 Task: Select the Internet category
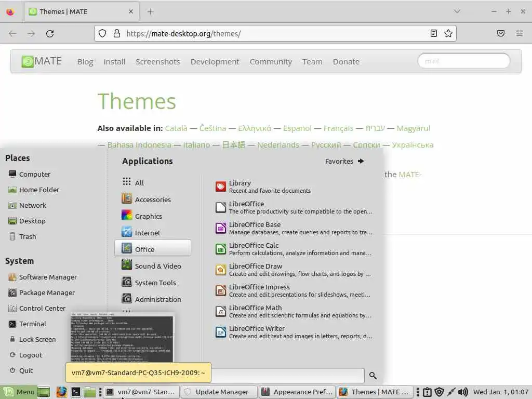click(153, 232)
